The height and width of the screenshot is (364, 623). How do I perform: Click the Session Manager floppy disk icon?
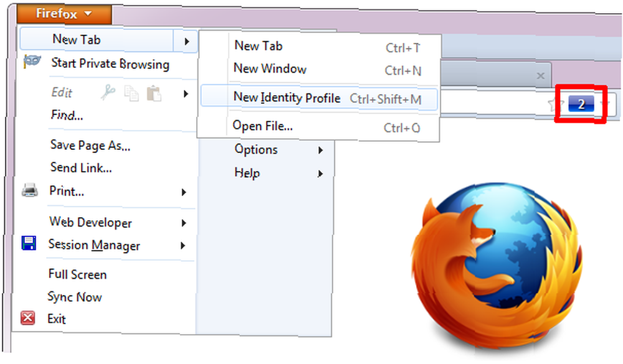coord(29,243)
